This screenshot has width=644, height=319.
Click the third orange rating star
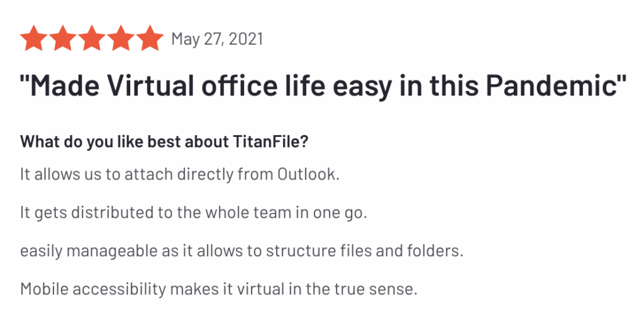coord(92,38)
